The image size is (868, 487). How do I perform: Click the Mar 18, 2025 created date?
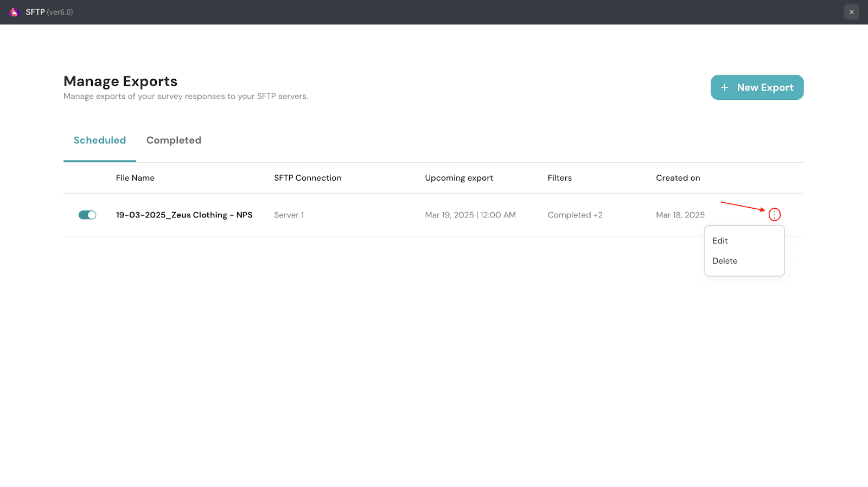coord(680,215)
